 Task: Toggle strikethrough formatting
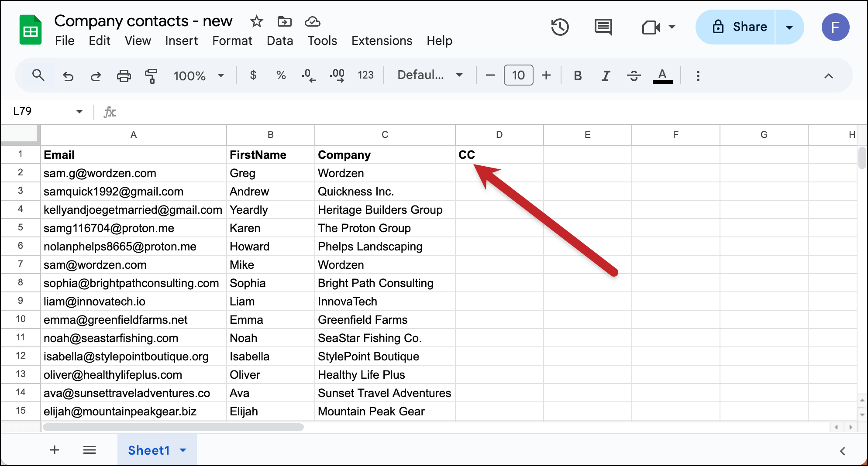634,75
